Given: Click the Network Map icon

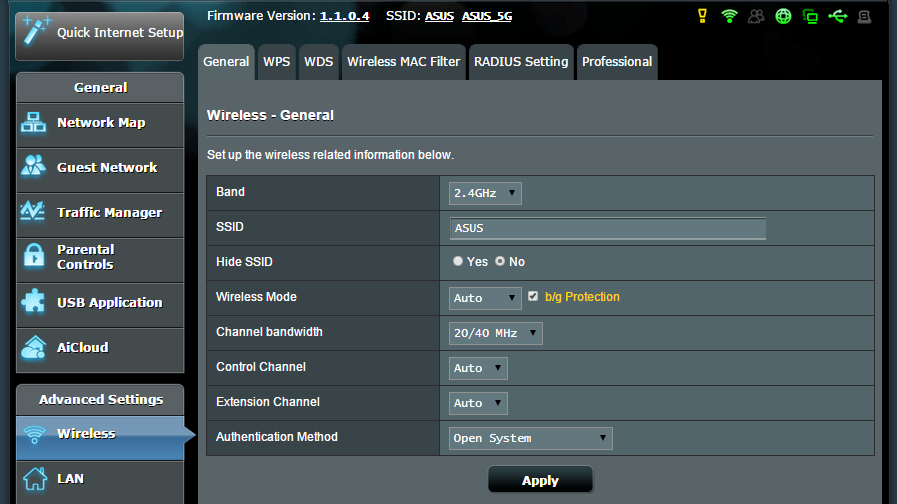Looking at the screenshot, I should (33, 122).
